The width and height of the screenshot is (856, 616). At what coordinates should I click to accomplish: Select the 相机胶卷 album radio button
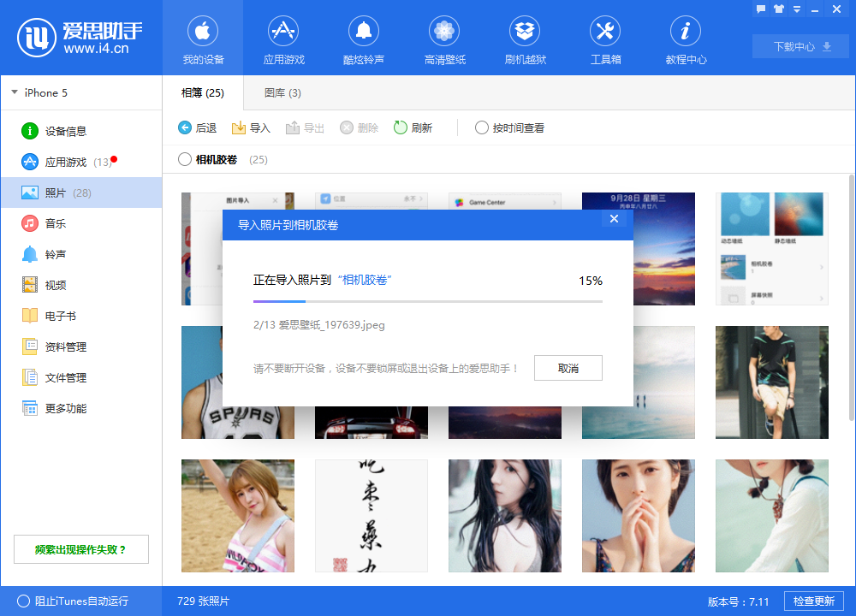184,159
